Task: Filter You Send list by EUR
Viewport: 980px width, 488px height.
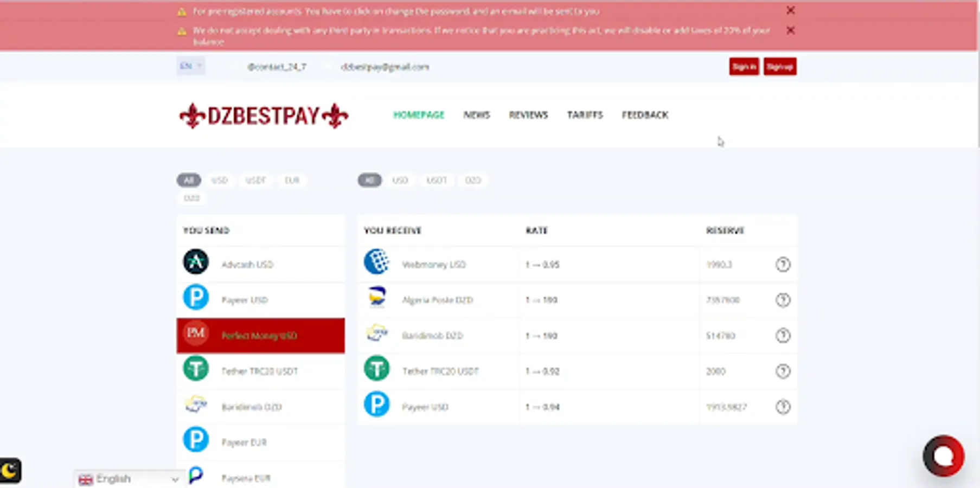Action: click(x=292, y=180)
